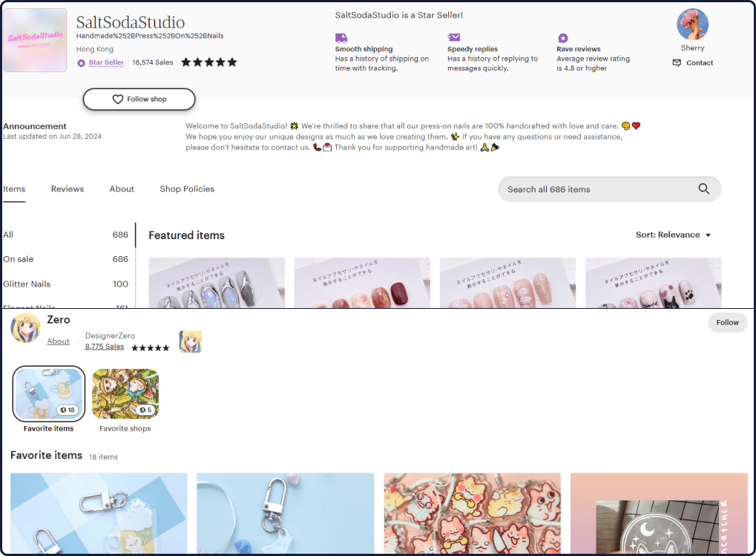Switch to the Reviews tab
Screen dimensions: 756x556
pos(68,189)
